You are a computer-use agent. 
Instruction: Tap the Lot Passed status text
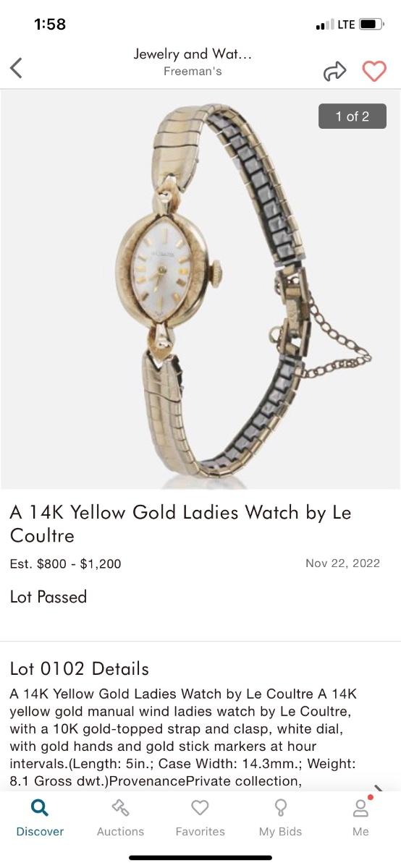tap(48, 597)
